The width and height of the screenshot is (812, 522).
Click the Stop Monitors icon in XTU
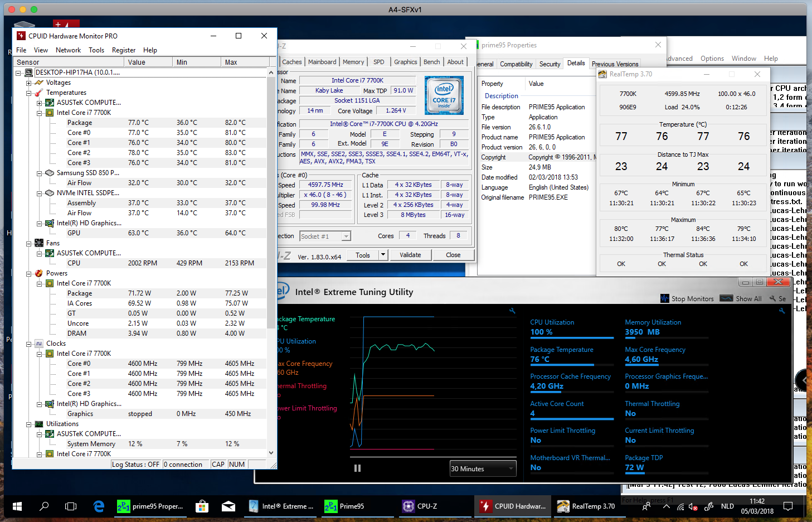664,298
